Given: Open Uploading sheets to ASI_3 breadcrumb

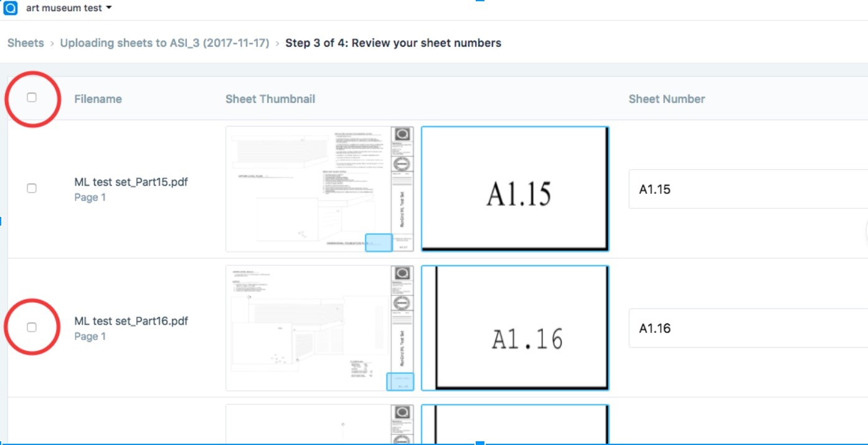Looking at the screenshot, I should click(164, 43).
